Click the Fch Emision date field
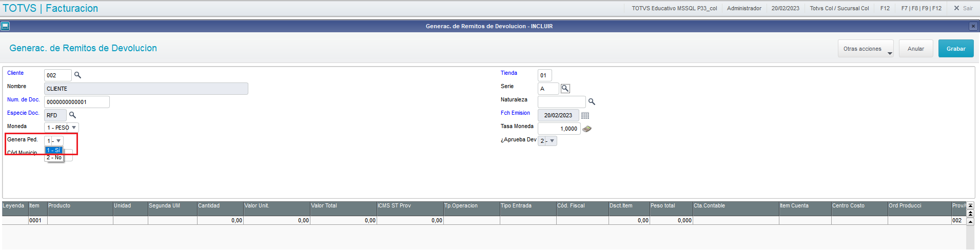The image size is (980, 251). (558, 115)
